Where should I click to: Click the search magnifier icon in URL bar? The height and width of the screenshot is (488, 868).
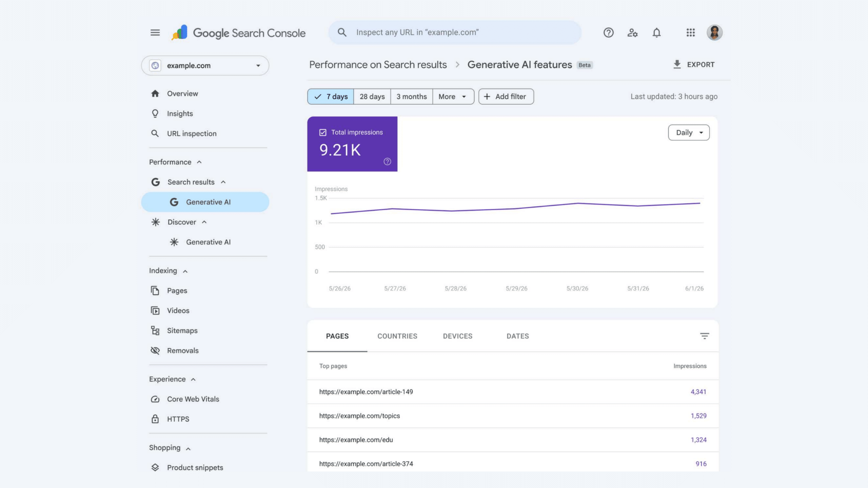pos(342,33)
